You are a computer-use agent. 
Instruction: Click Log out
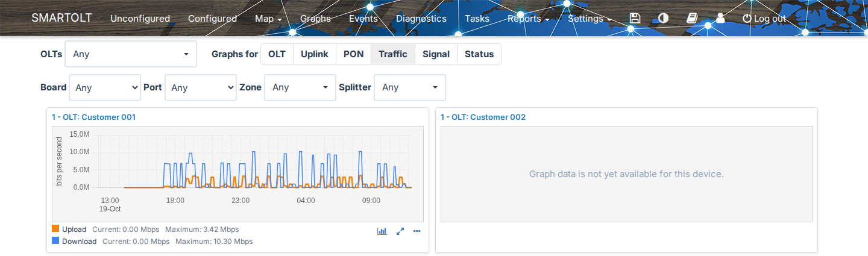764,19
